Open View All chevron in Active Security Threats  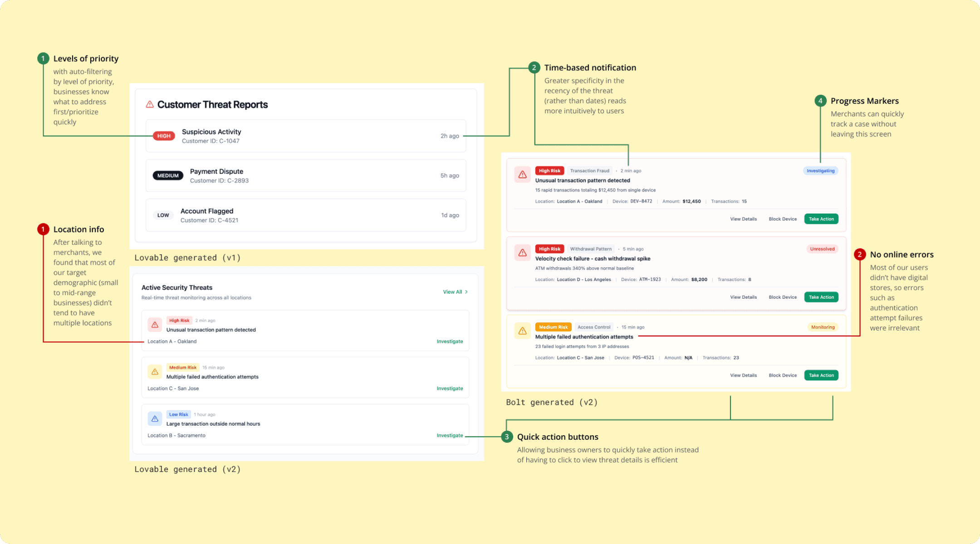(466, 292)
